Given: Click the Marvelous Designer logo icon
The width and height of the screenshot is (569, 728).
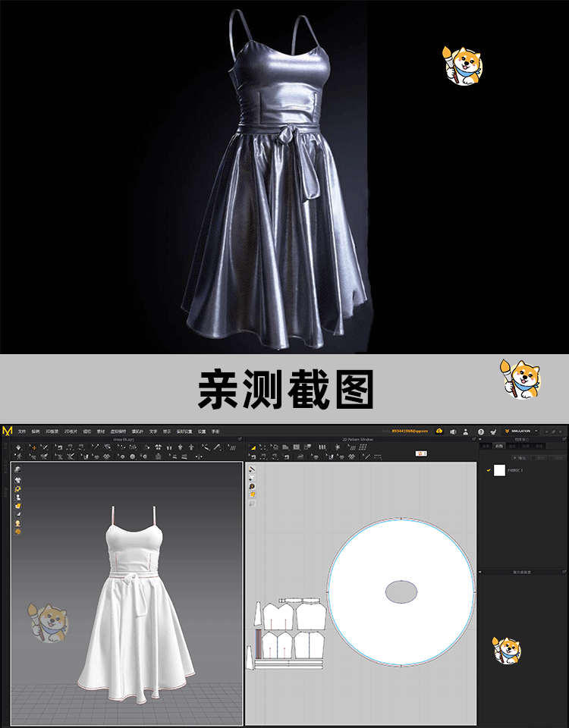Looking at the screenshot, I should coord(8,431).
